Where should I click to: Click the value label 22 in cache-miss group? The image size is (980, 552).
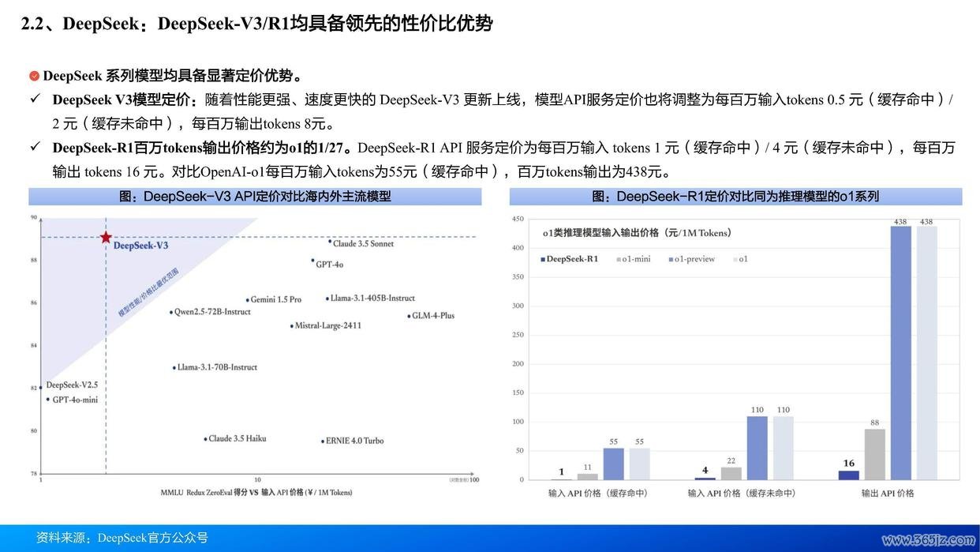[731, 460]
